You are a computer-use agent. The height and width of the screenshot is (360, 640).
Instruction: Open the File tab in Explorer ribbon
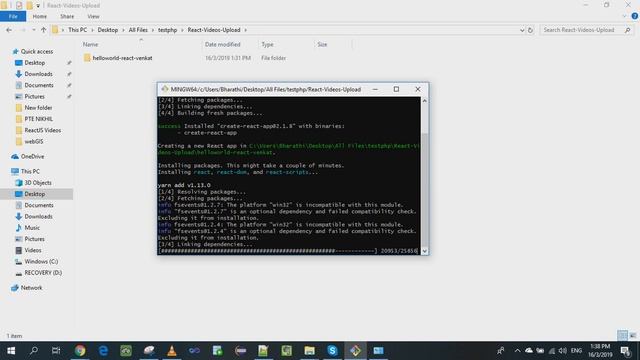13,16
